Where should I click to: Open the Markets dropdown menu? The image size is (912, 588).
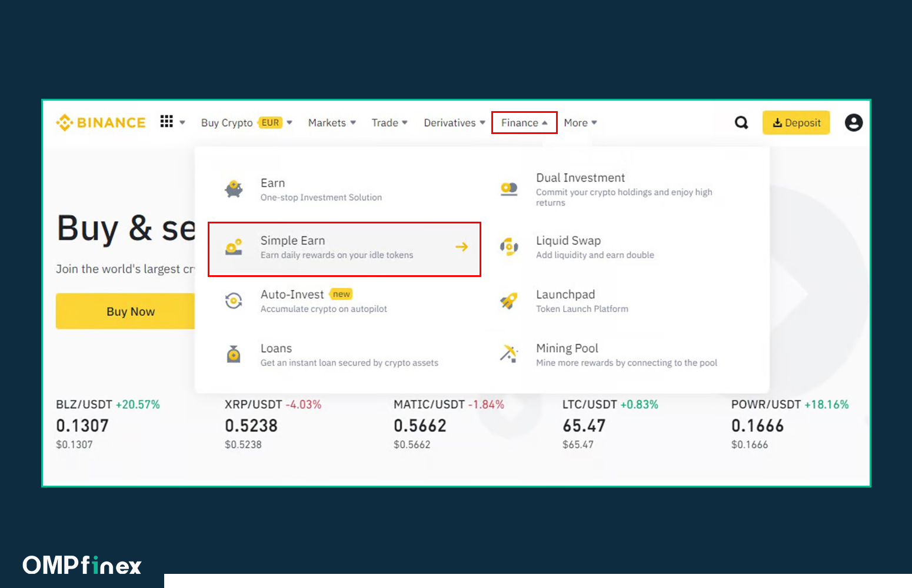point(332,122)
